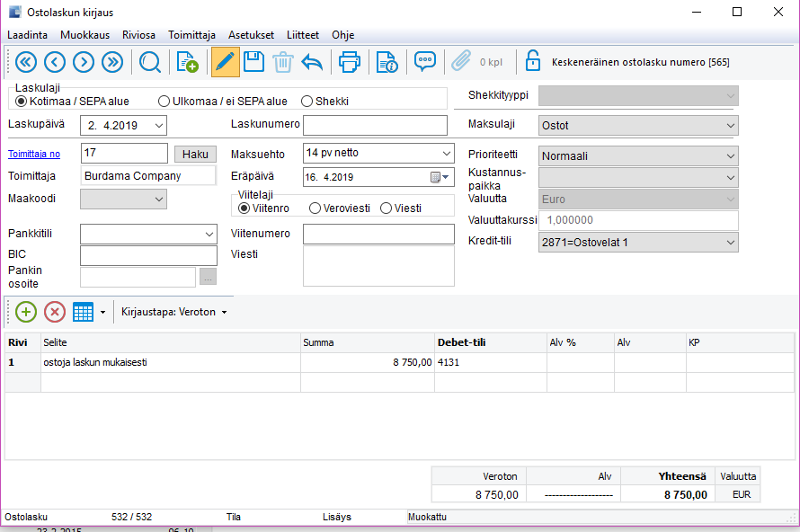Click the magnifier search icon
This screenshot has width=800, height=532.
click(149, 62)
